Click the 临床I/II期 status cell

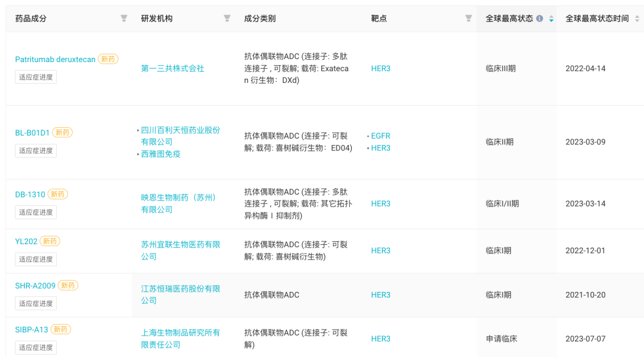pos(502,204)
